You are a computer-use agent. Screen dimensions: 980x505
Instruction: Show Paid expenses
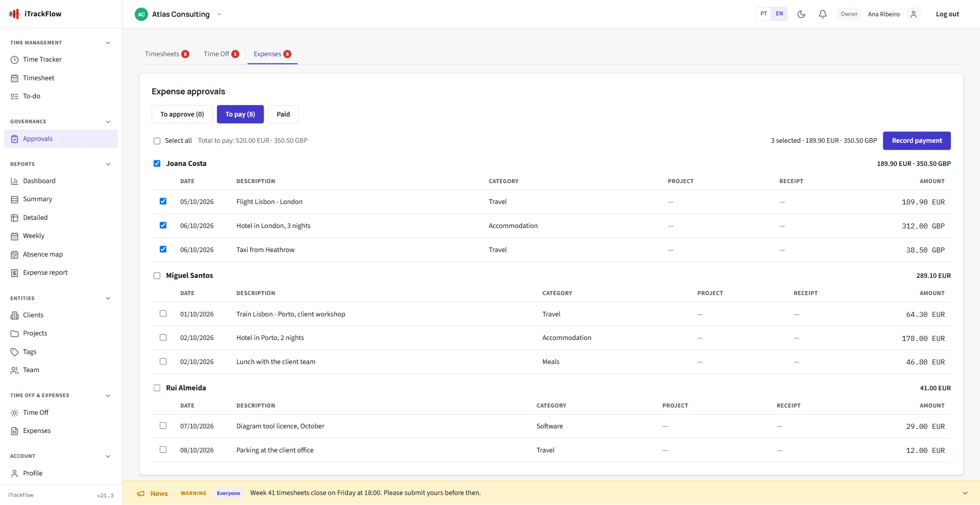(x=283, y=114)
